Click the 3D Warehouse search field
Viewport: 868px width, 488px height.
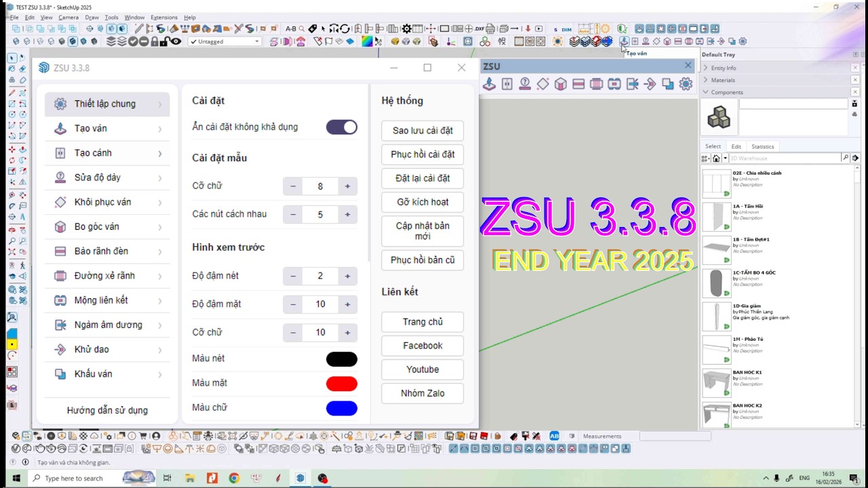(x=785, y=158)
